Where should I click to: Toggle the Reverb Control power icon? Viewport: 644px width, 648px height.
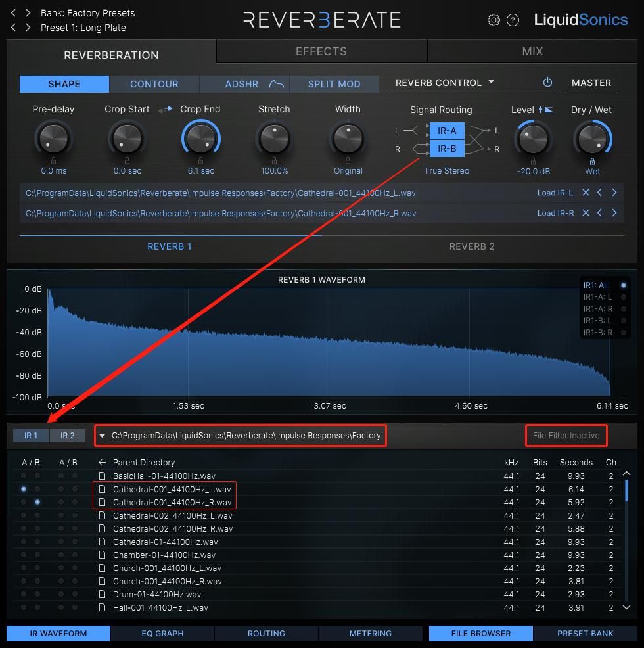pyautogui.click(x=547, y=82)
